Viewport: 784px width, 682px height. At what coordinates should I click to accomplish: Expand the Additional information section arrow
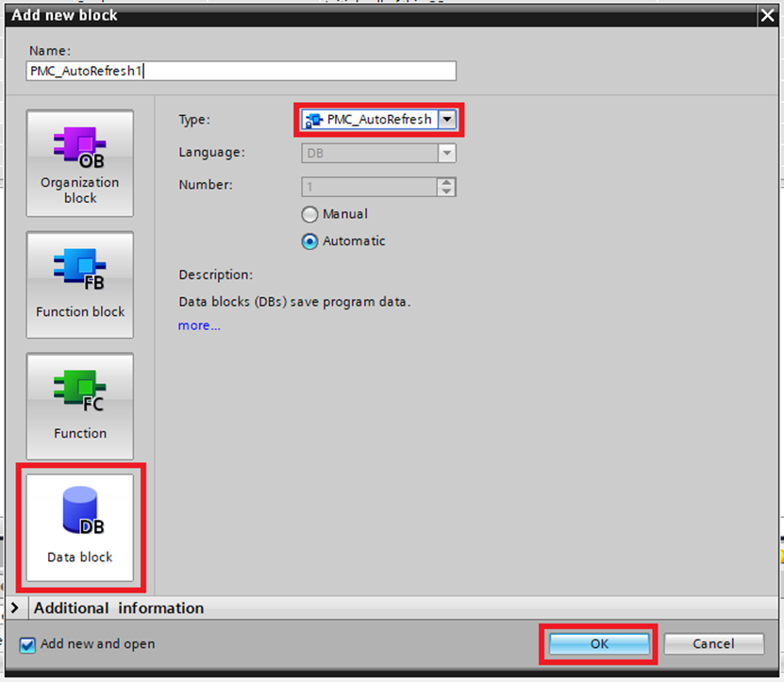tap(15, 608)
